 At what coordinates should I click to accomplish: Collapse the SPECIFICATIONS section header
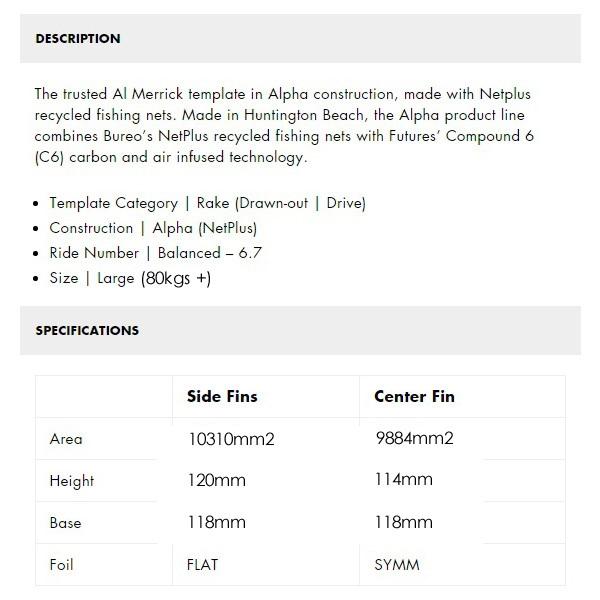[300, 331]
